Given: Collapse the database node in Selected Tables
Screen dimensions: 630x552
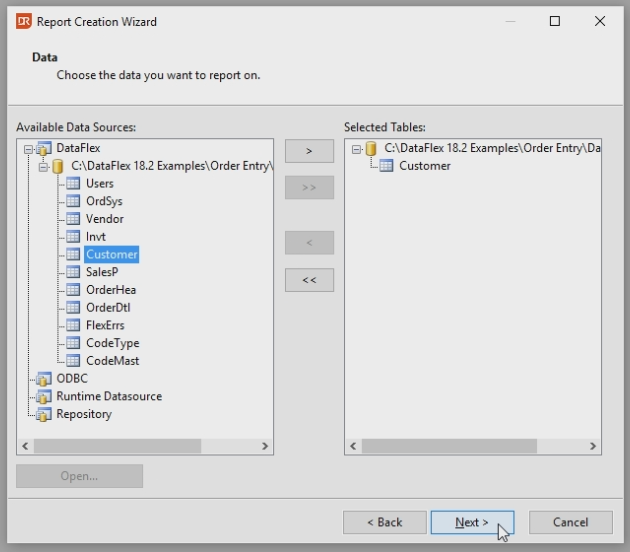Looking at the screenshot, I should [x=356, y=149].
